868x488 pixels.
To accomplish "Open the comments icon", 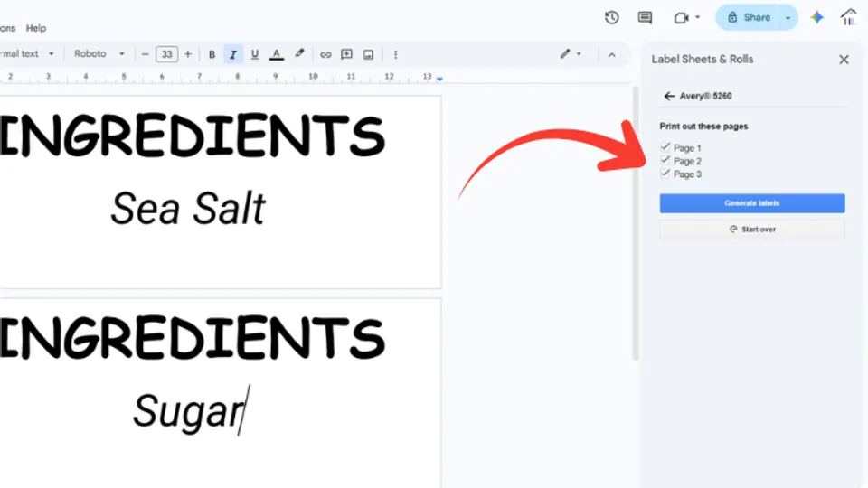I will pos(645,18).
